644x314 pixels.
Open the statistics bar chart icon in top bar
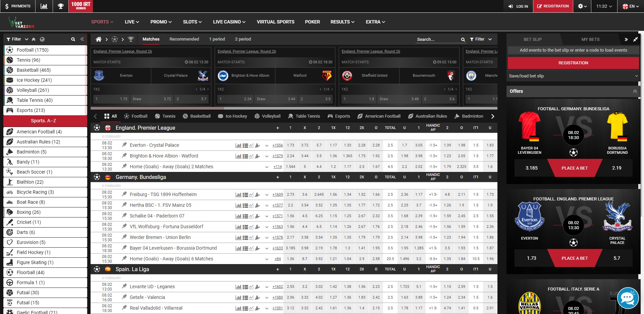[x=44, y=6]
